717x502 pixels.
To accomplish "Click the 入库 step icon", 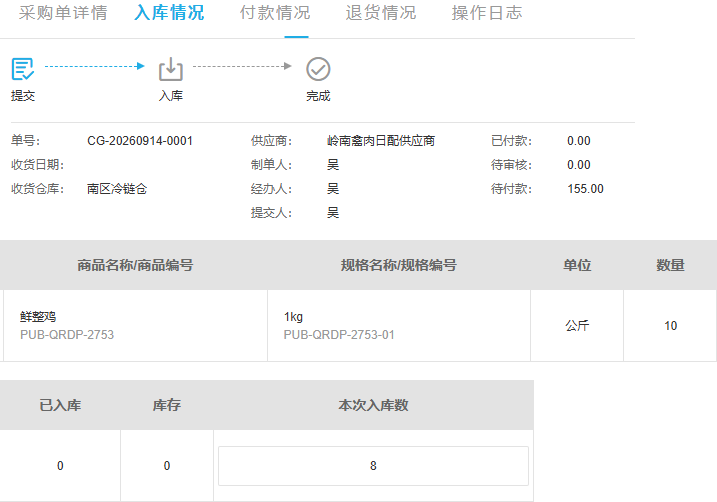I will pyautogui.click(x=171, y=69).
